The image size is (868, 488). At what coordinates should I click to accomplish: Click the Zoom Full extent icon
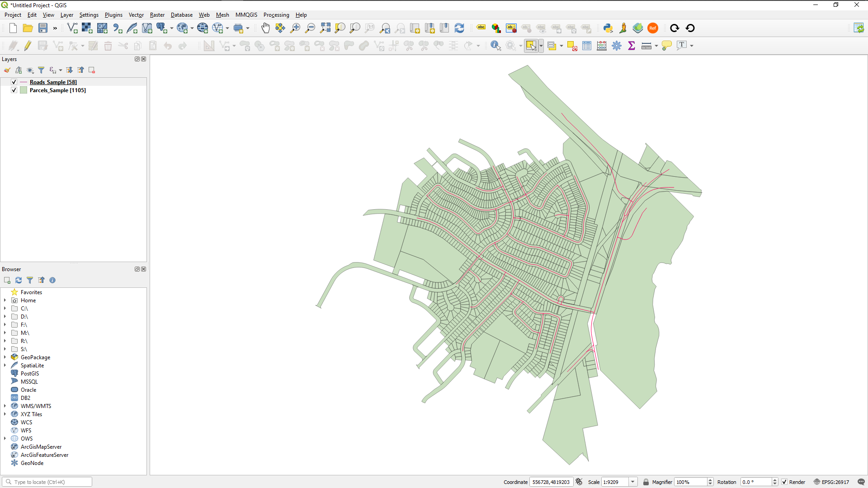pos(325,28)
